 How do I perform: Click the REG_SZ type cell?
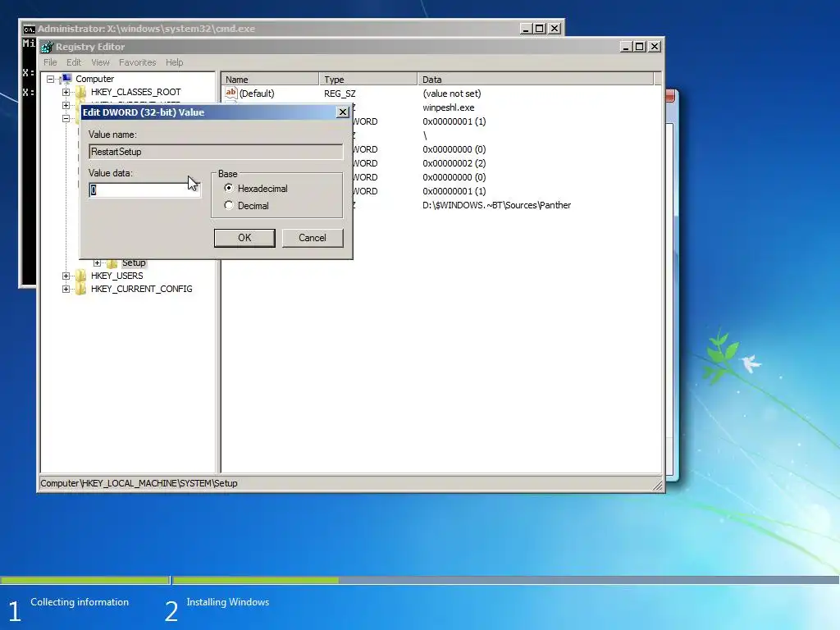pyautogui.click(x=340, y=94)
